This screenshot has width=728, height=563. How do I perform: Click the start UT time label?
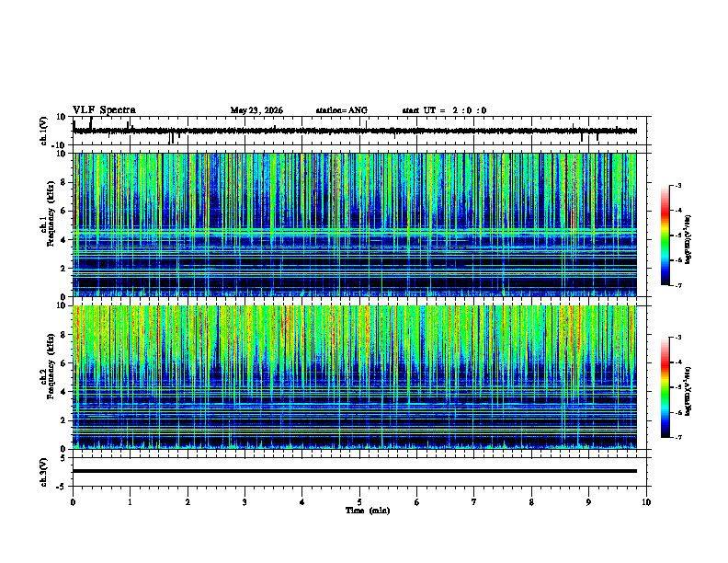pyautogui.click(x=444, y=110)
